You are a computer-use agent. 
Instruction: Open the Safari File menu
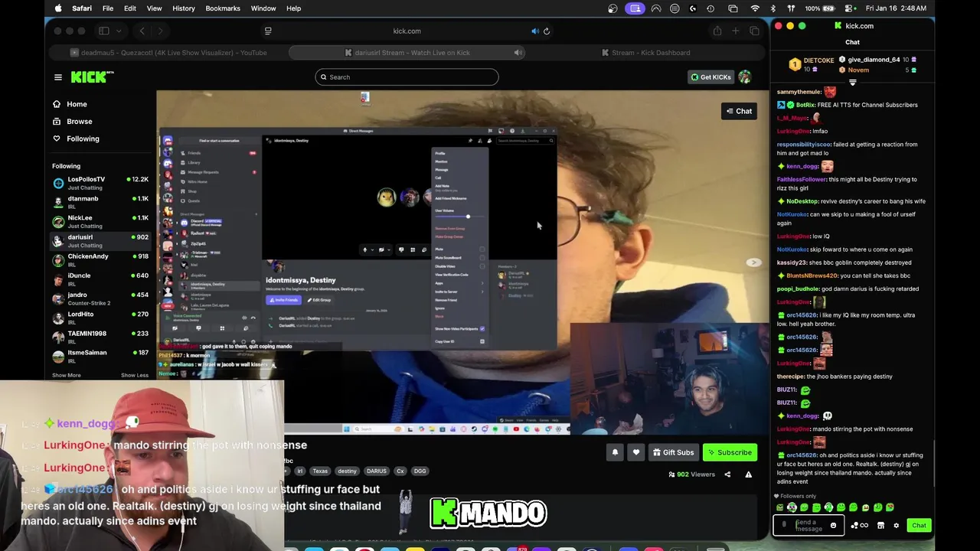[x=108, y=8]
